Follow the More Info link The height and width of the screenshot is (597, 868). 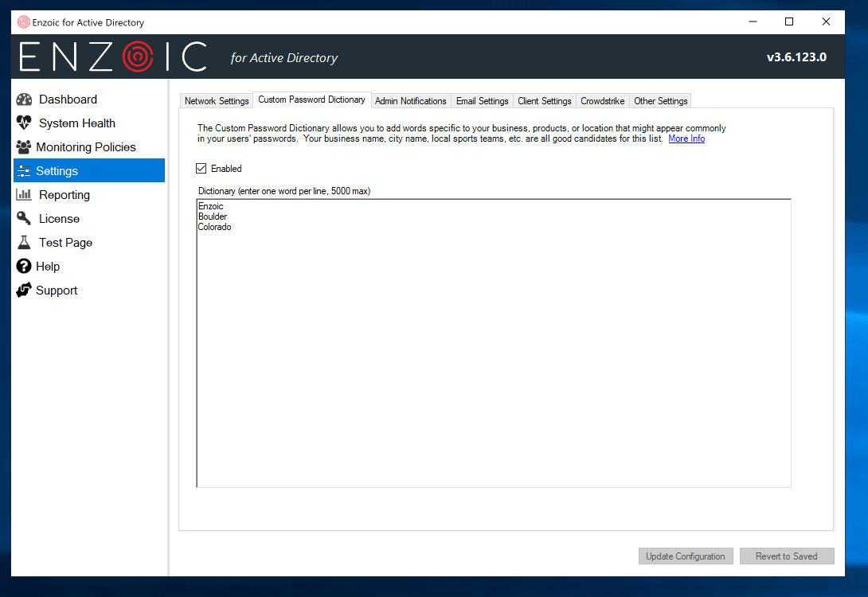click(x=686, y=139)
